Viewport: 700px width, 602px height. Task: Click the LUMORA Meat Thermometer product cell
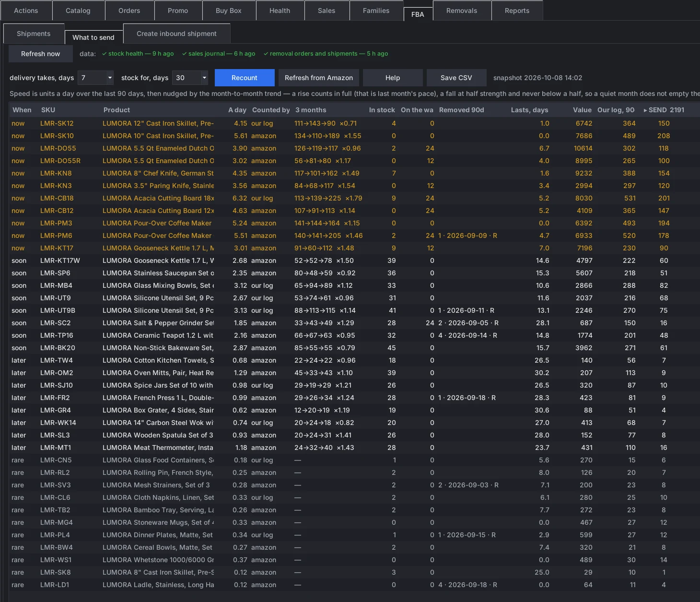158,448
